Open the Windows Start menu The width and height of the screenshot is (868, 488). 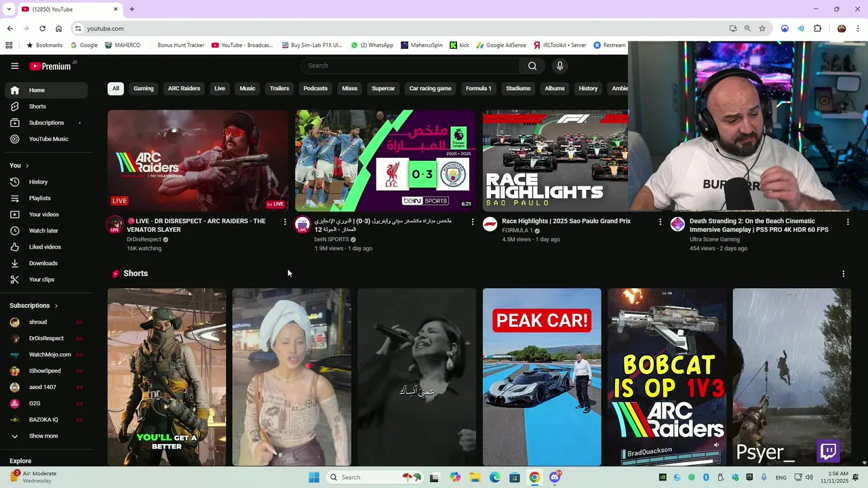pyautogui.click(x=314, y=477)
